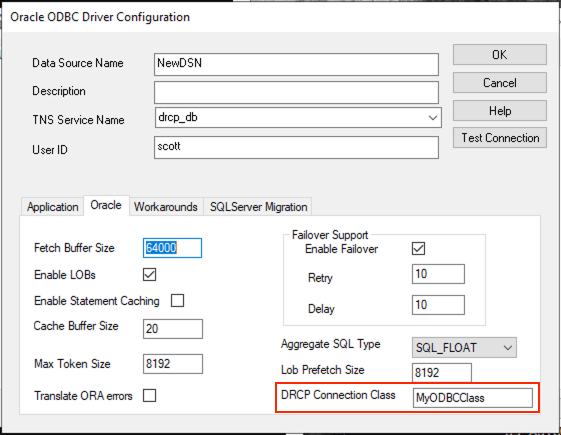Click the Lob Prefetch Size field

442,373
